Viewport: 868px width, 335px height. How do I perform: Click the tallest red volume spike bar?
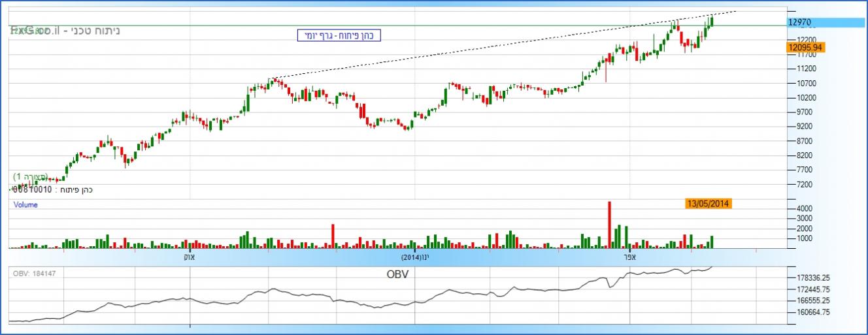point(609,224)
